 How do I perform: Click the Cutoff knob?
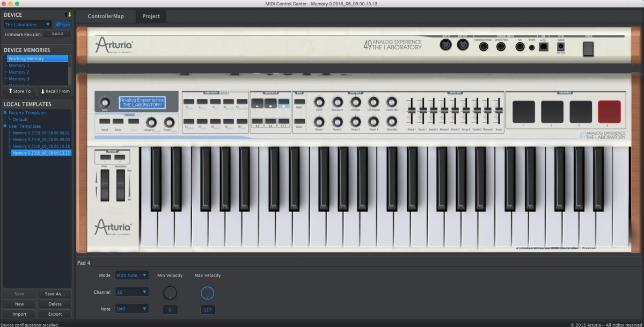click(x=319, y=101)
